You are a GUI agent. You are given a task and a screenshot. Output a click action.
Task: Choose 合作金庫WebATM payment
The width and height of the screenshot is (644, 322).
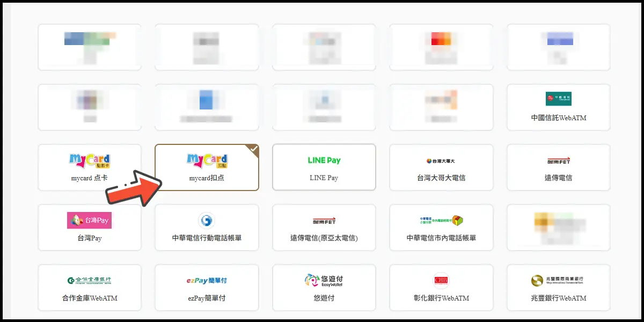click(x=90, y=288)
